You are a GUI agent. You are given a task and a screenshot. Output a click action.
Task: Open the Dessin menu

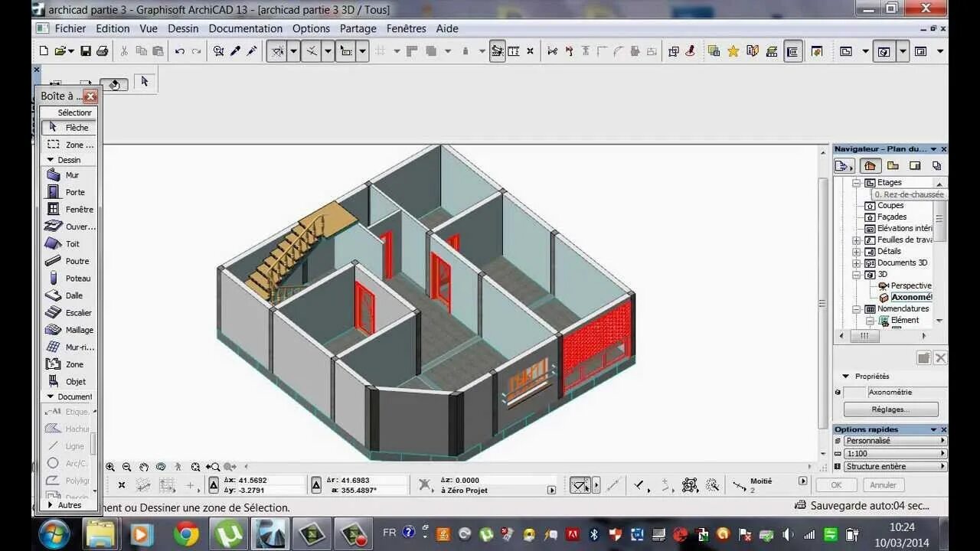tap(183, 28)
